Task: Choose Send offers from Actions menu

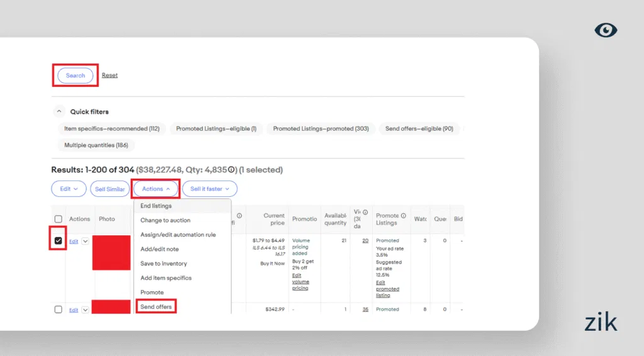Action: [156, 307]
